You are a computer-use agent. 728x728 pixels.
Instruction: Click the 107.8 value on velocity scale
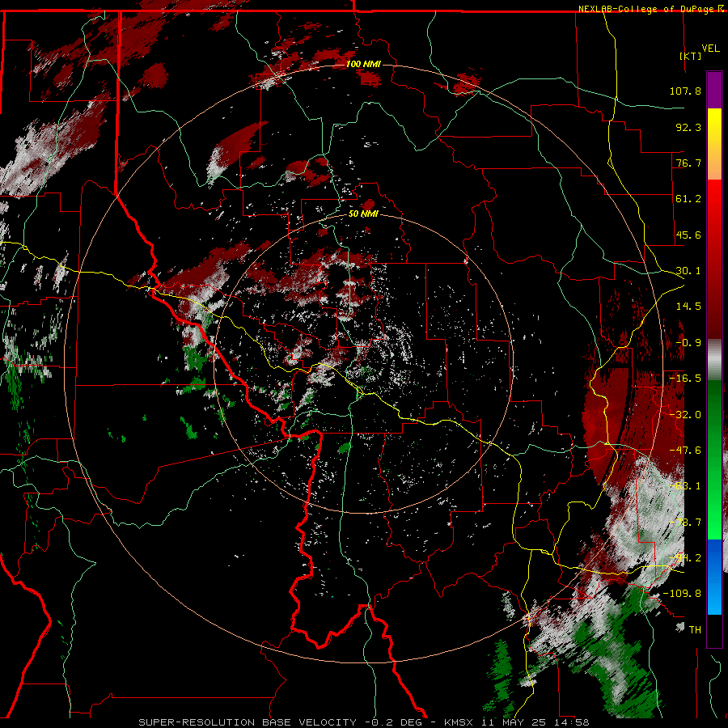point(685,91)
